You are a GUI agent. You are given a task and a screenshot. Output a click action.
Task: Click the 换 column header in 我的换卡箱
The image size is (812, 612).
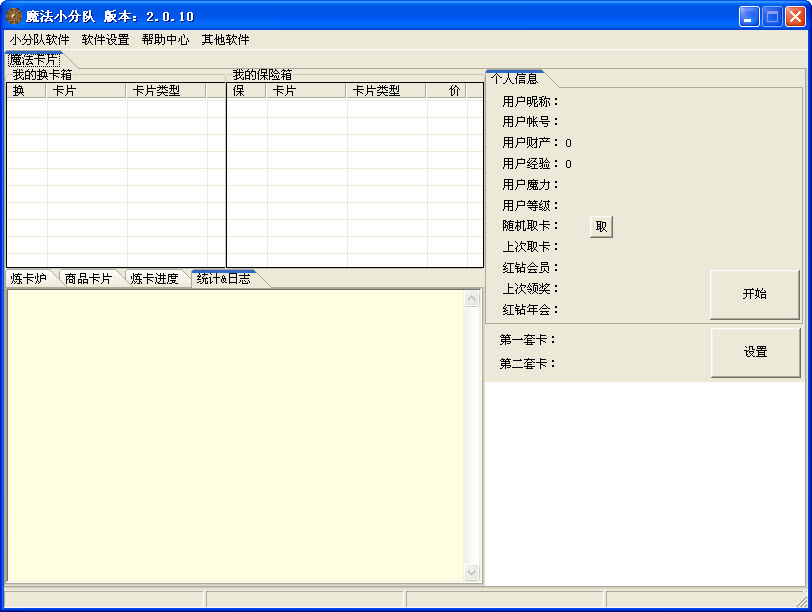[26, 91]
